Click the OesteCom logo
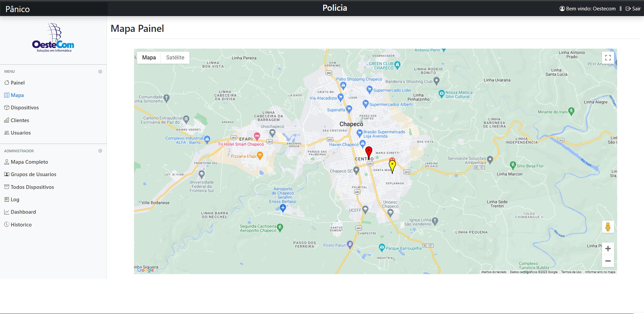Screen dimensions: 644x314 point(53,38)
